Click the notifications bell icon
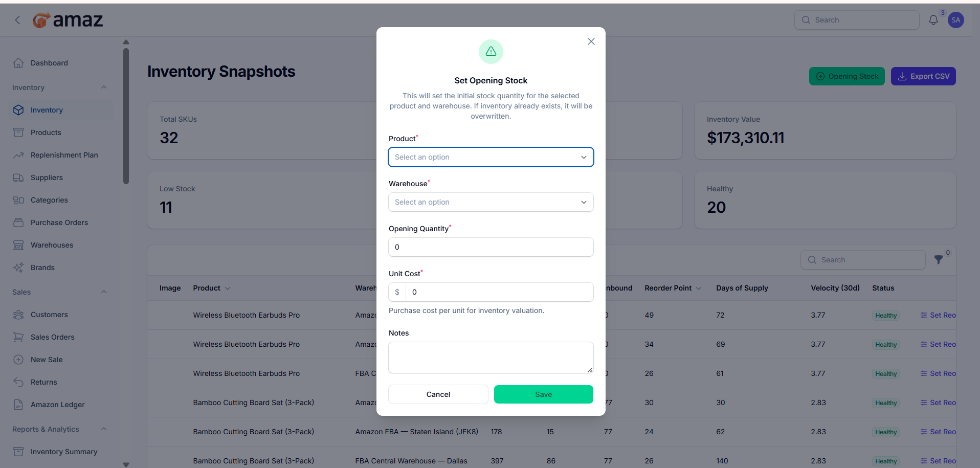 [x=933, y=20]
